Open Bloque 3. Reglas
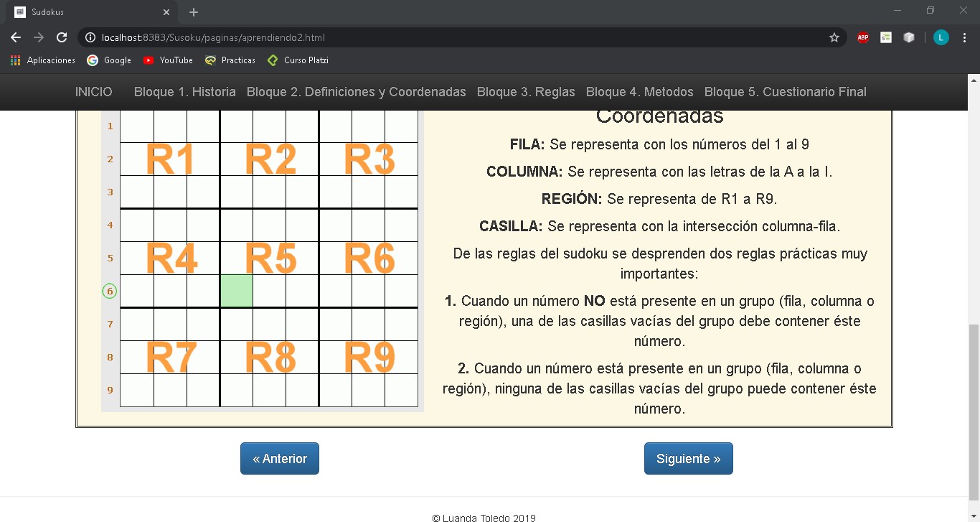980x522 pixels. click(x=526, y=92)
